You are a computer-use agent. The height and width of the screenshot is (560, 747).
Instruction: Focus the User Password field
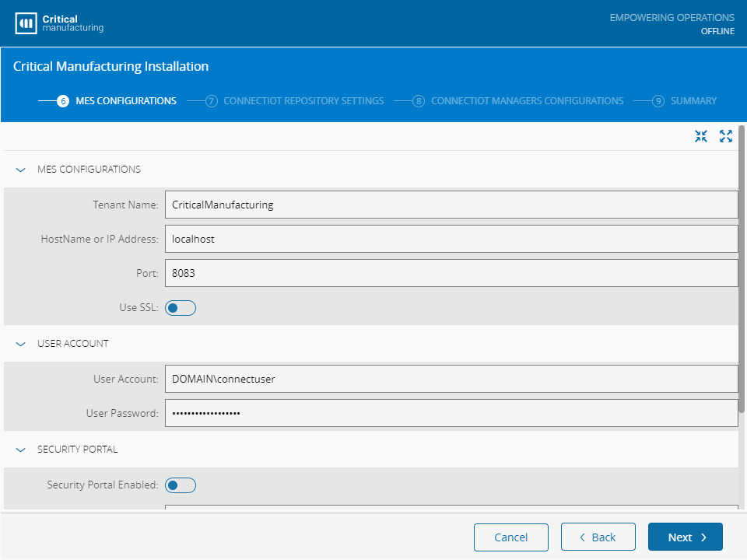451,413
